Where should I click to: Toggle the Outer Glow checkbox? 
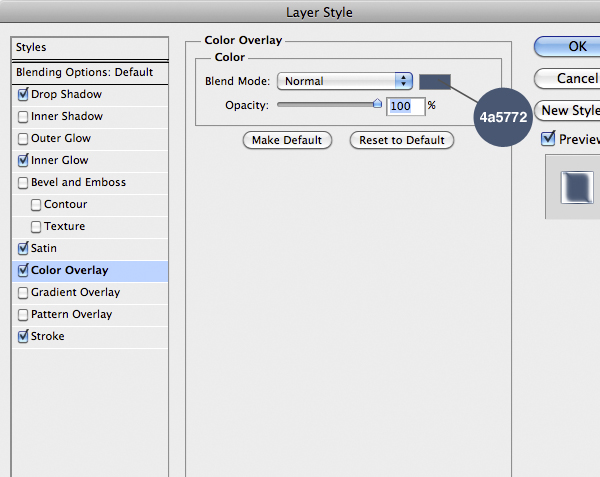click(x=23, y=139)
